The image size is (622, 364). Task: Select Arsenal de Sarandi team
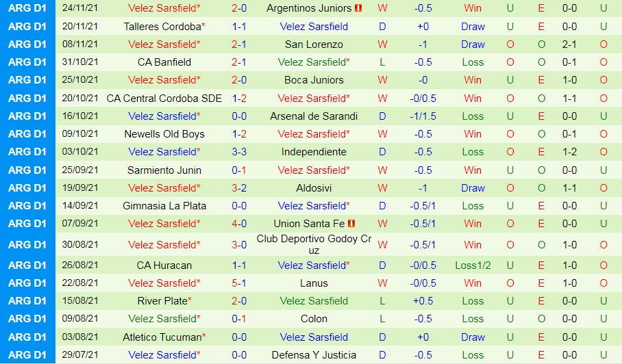[314, 116]
